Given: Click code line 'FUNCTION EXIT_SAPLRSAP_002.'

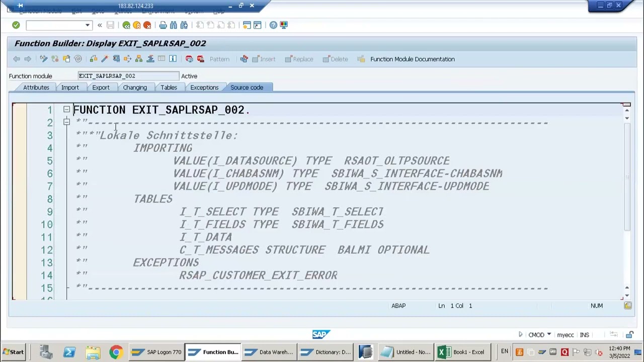Looking at the screenshot, I should 162,110.
